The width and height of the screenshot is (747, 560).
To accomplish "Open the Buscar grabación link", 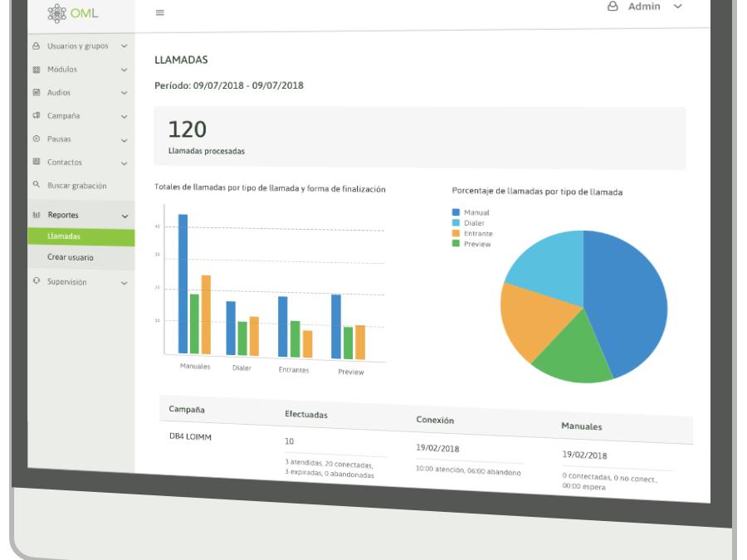I will pos(76,186).
